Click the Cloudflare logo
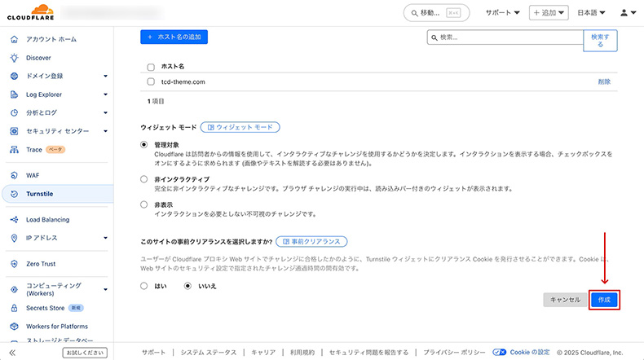644x360 pixels. coord(31,12)
